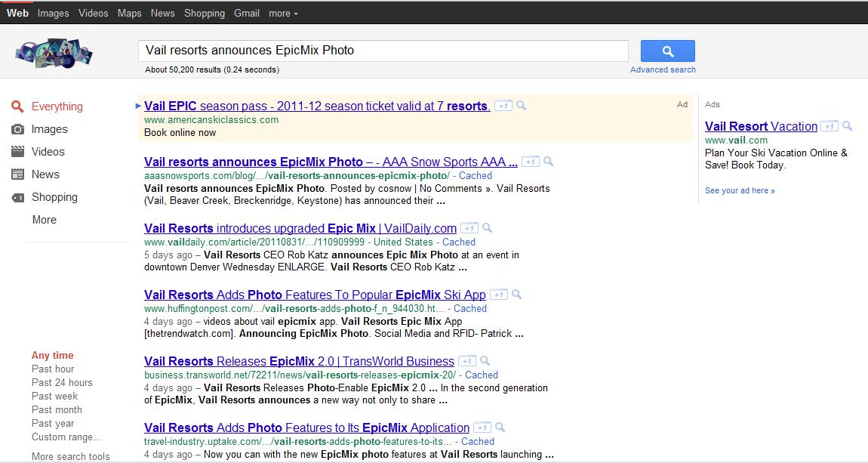Filter results to Past month

pyautogui.click(x=57, y=410)
